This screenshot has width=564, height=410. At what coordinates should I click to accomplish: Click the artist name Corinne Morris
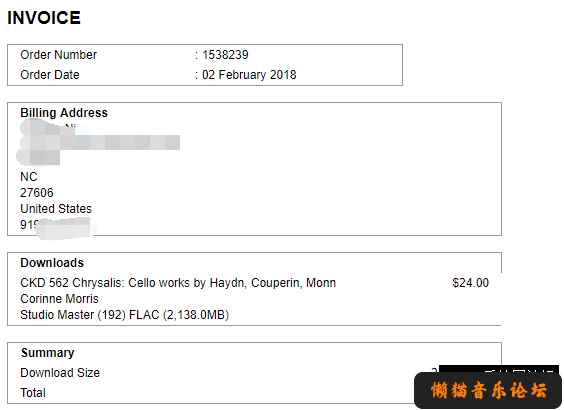tap(59, 299)
